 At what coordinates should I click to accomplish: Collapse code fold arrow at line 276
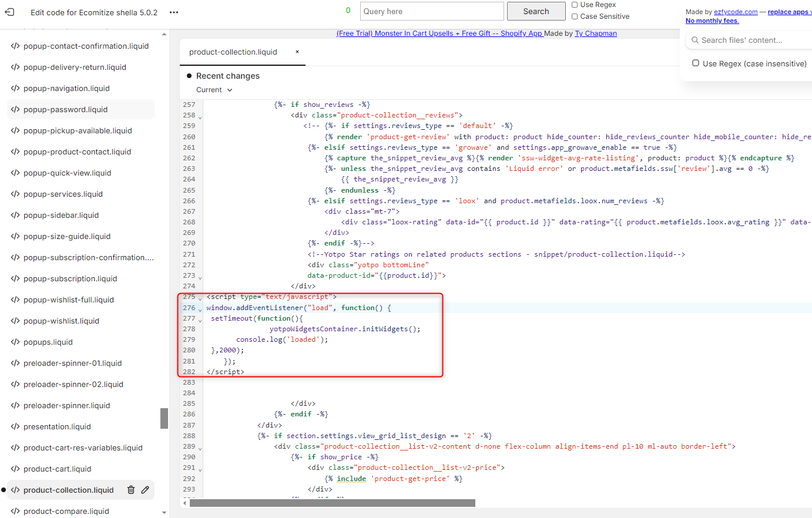pyautogui.click(x=200, y=310)
